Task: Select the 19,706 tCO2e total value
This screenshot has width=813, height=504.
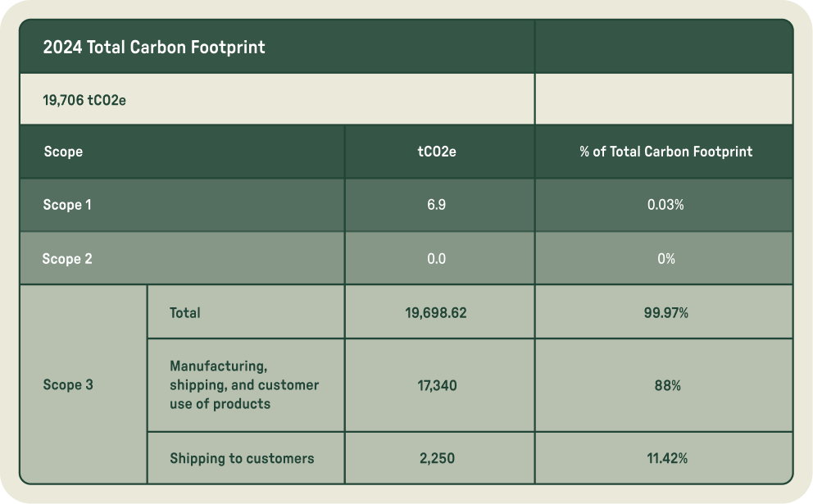Action: tap(84, 100)
